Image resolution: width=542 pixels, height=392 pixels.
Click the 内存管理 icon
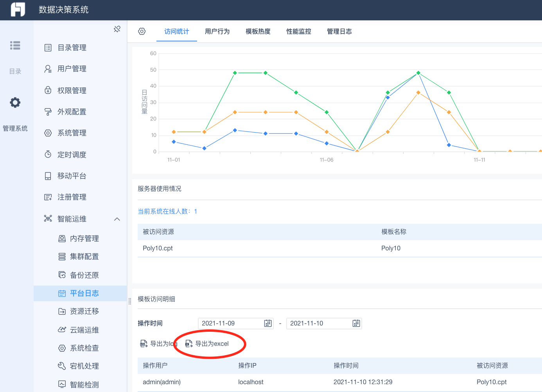pyautogui.click(x=62, y=238)
